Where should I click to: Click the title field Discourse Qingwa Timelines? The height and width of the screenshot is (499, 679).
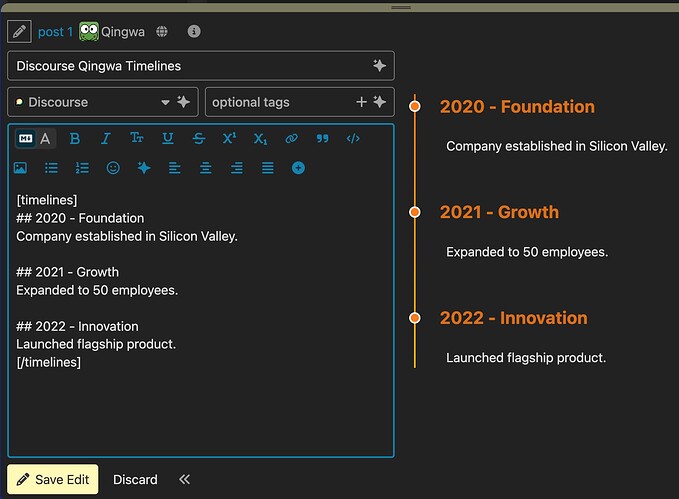pyautogui.click(x=201, y=66)
